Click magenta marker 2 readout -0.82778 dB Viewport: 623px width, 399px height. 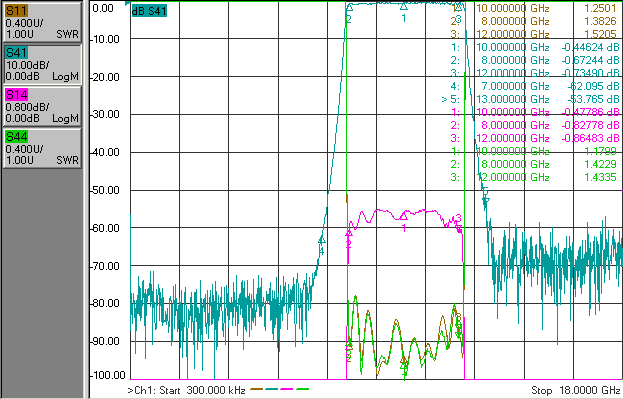pos(590,125)
